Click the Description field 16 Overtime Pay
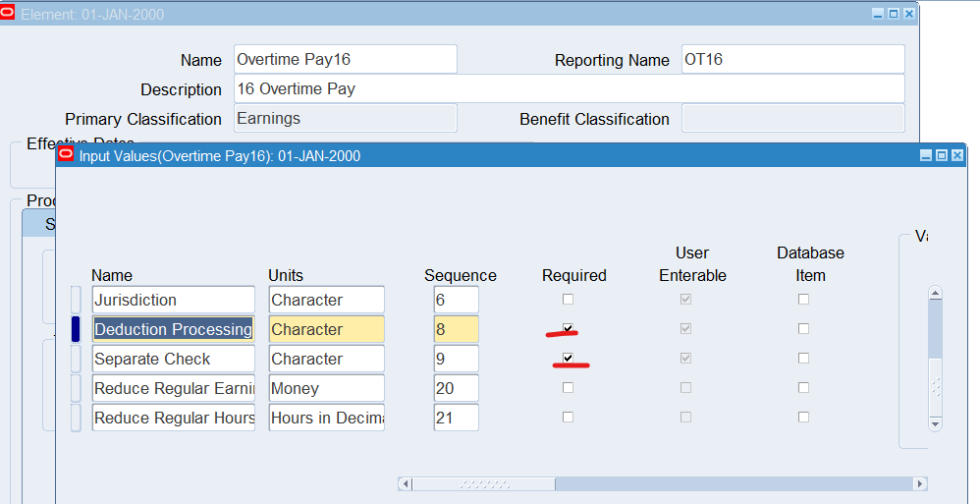Viewport: 980px width, 504px height. pyautogui.click(x=569, y=88)
